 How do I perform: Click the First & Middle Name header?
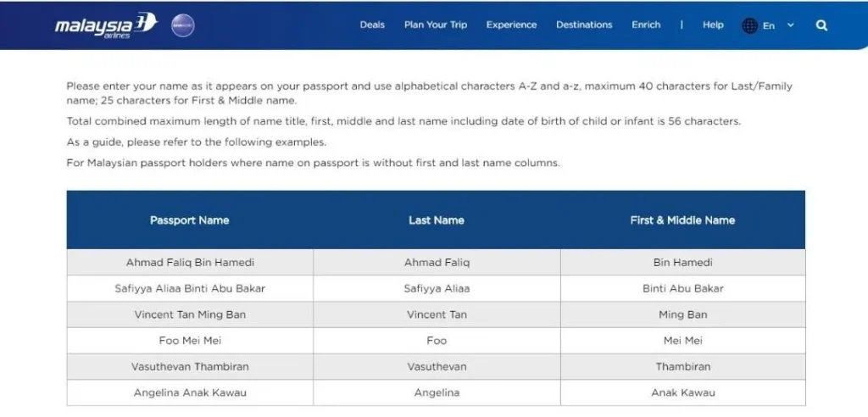(682, 220)
